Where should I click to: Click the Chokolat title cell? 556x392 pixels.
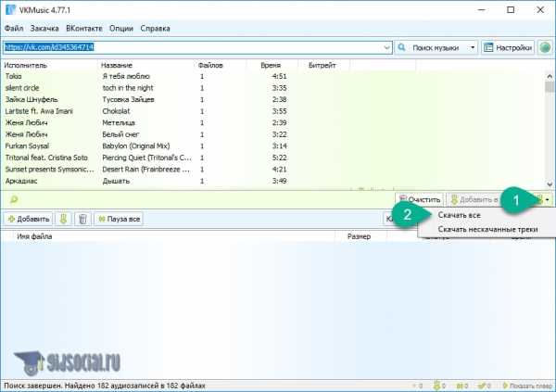116,111
